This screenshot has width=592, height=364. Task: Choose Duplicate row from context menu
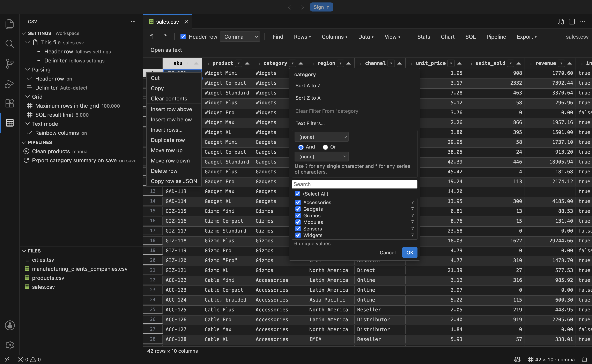tap(168, 140)
